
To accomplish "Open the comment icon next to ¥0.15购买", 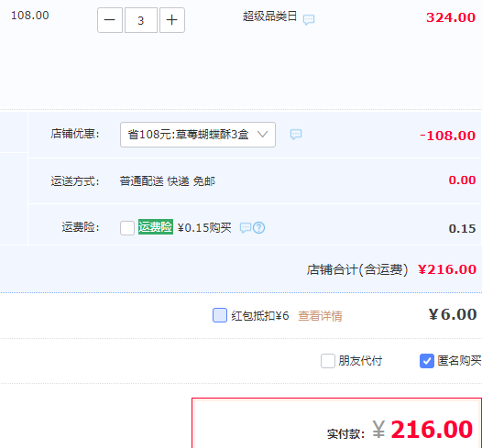I will click(246, 228).
